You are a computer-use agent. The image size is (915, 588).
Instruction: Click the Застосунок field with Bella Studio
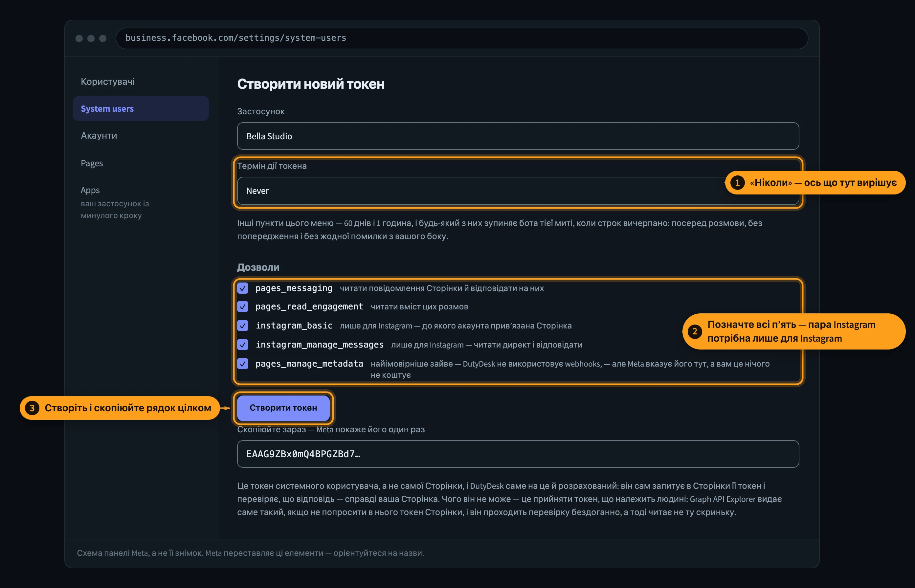click(518, 136)
